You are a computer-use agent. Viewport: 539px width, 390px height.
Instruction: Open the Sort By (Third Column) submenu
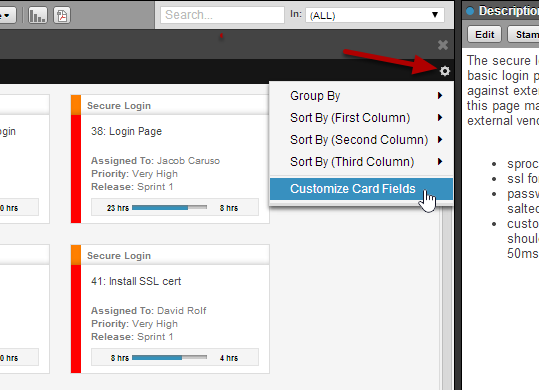click(361, 161)
